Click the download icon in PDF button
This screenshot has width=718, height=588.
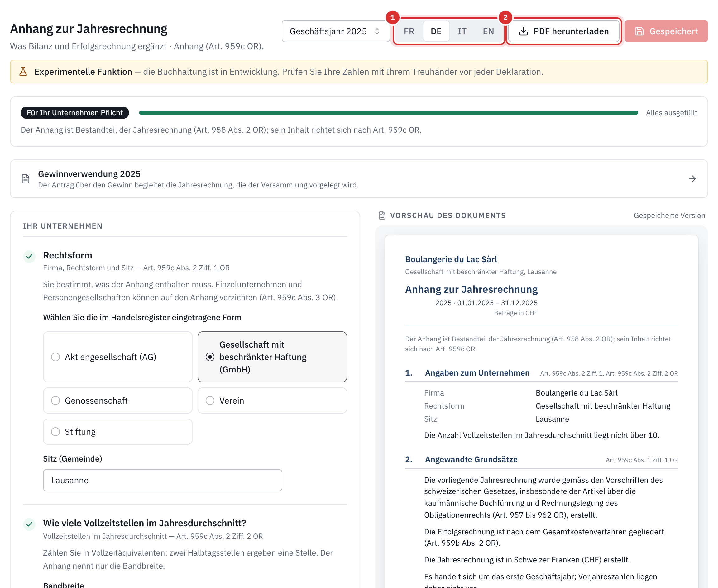tap(523, 31)
